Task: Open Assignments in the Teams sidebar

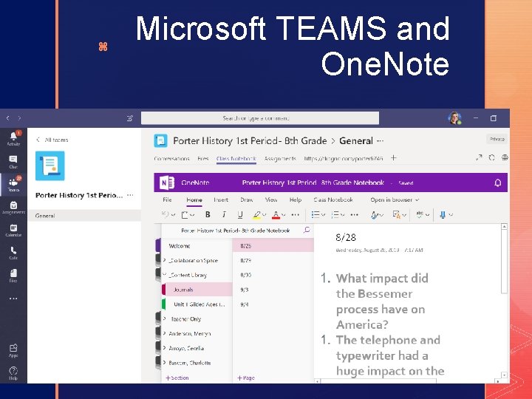Action: coord(13,208)
